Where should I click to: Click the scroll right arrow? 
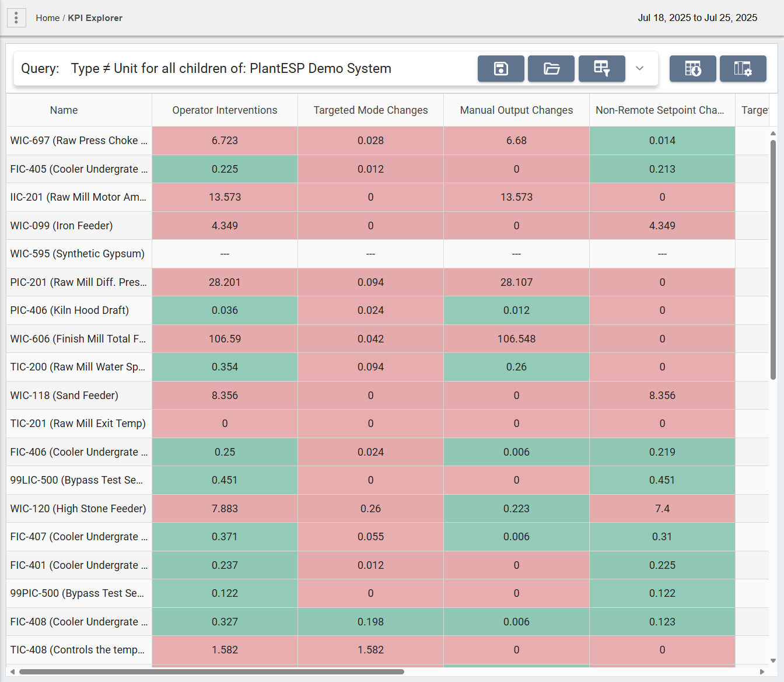point(762,671)
